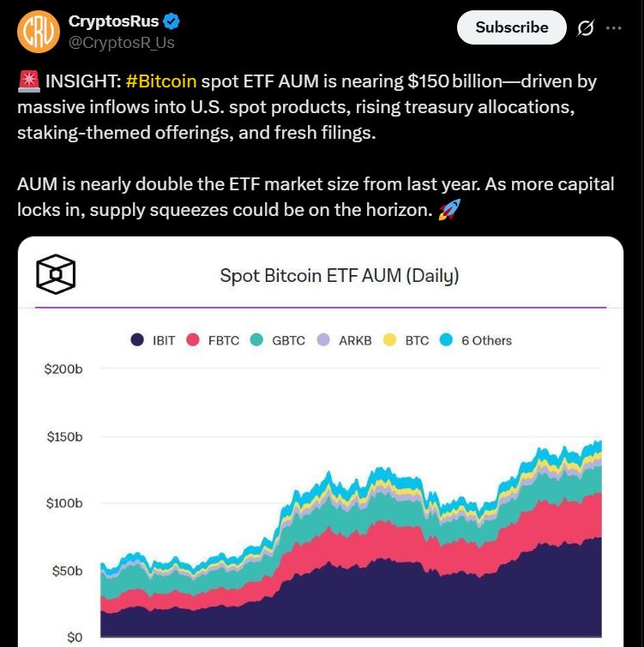This screenshot has height=647, width=644.
Task: Open the CryptosRus profile avatar
Action: click(x=37, y=32)
